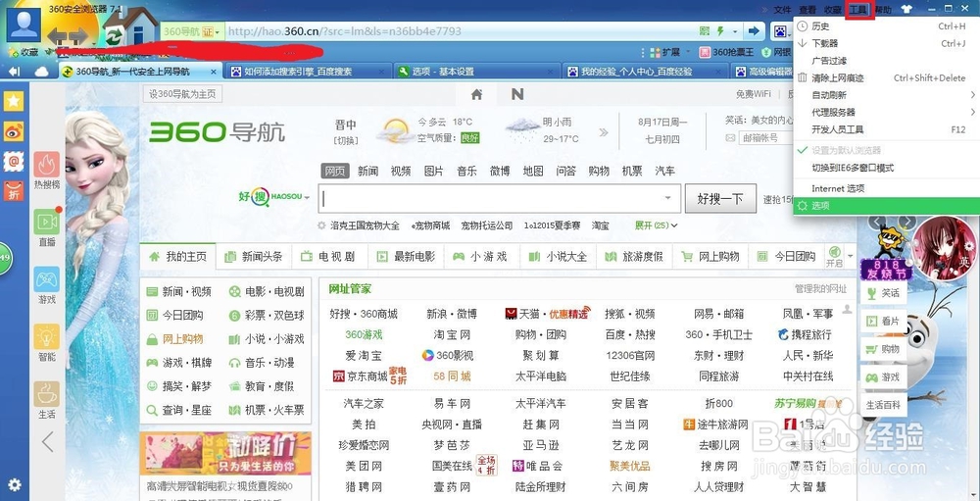Expand the 代理服务器 submenu
Image resolution: width=980 pixels, height=501 pixels.
click(x=886, y=112)
